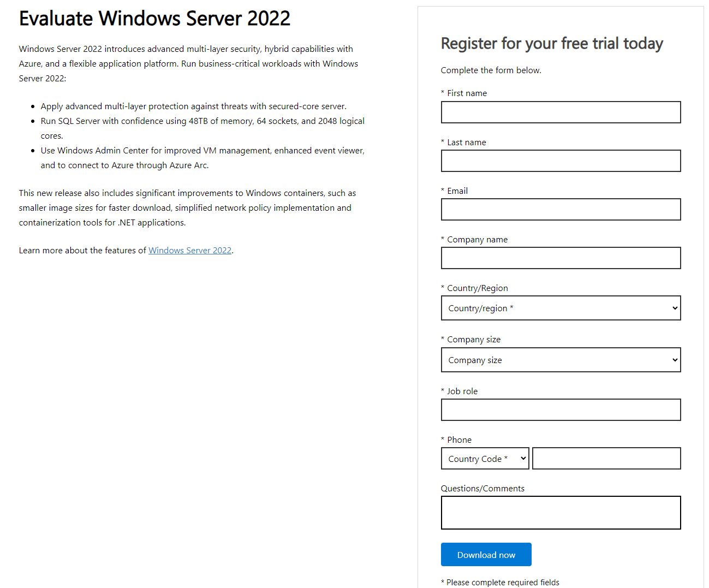Click the '* Job role' label
The height and width of the screenshot is (588, 709).
459,391
